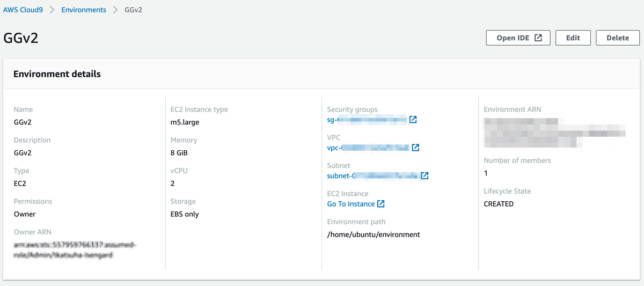Select the EC2 type value

click(20, 184)
